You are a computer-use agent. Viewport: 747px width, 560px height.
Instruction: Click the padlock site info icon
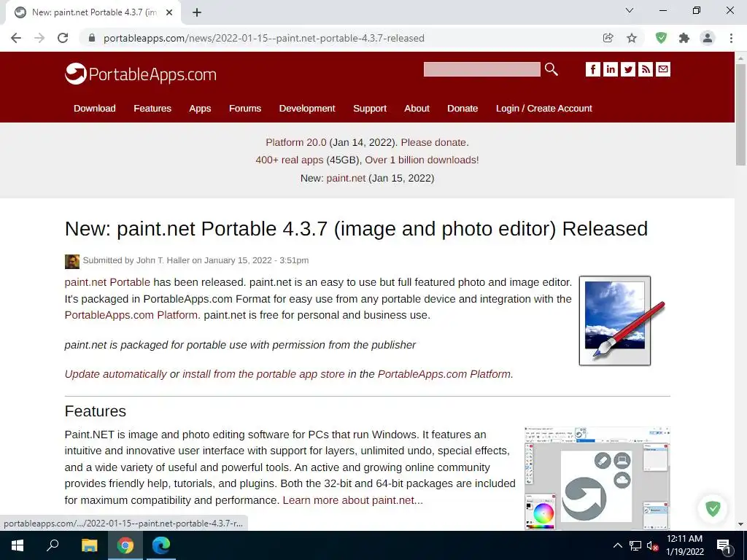coord(92,38)
